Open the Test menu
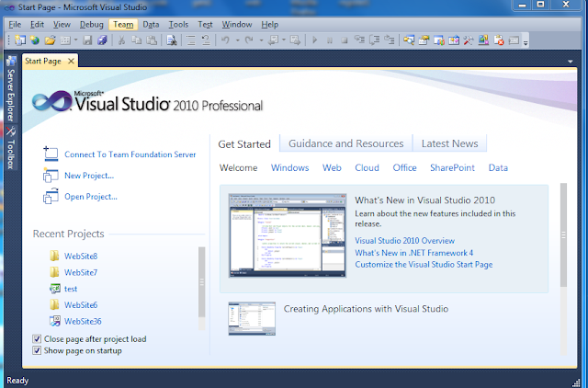 [205, 25]
